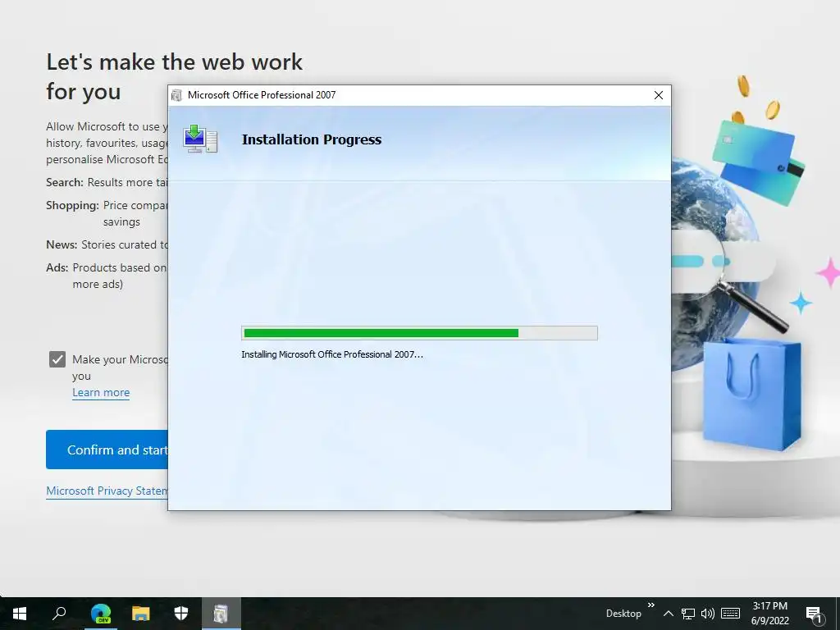Open File Explorer from taskbar
The image size is (840, 630).
point(141,614)
